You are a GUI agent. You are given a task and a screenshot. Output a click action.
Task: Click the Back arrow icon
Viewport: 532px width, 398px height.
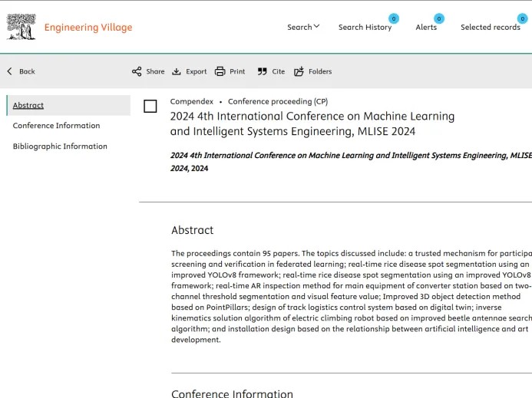tap(10, 71)
